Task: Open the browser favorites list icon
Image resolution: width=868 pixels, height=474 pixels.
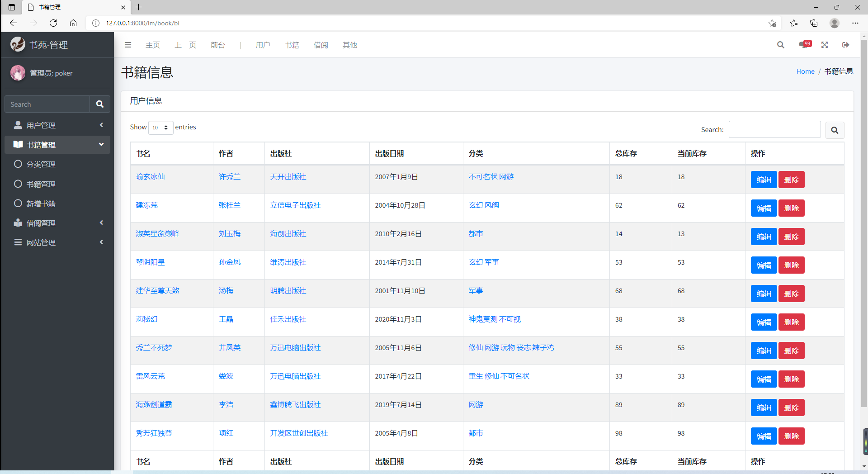Action: [x=794, y=23]
